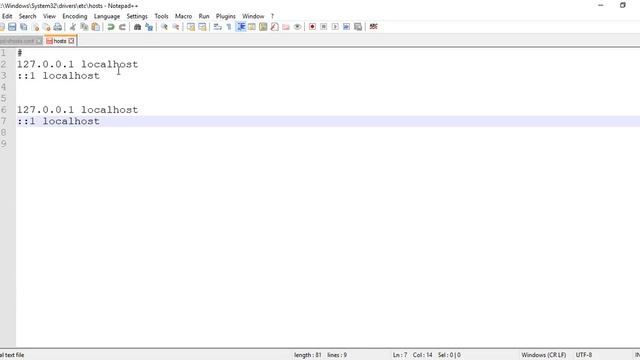Toggle the Word wrap icon

pyautogui.click(x=218, y=27)
